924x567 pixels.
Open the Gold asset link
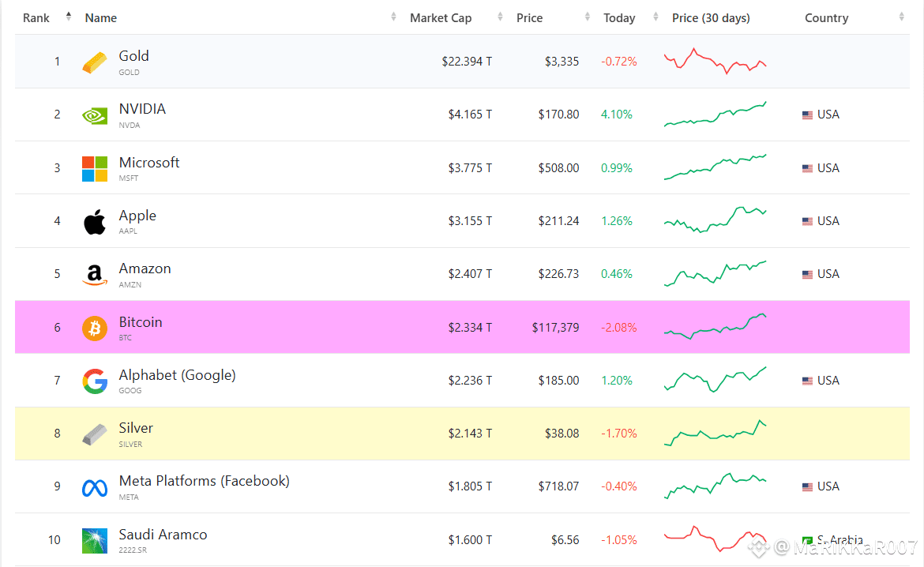[133, 56]
